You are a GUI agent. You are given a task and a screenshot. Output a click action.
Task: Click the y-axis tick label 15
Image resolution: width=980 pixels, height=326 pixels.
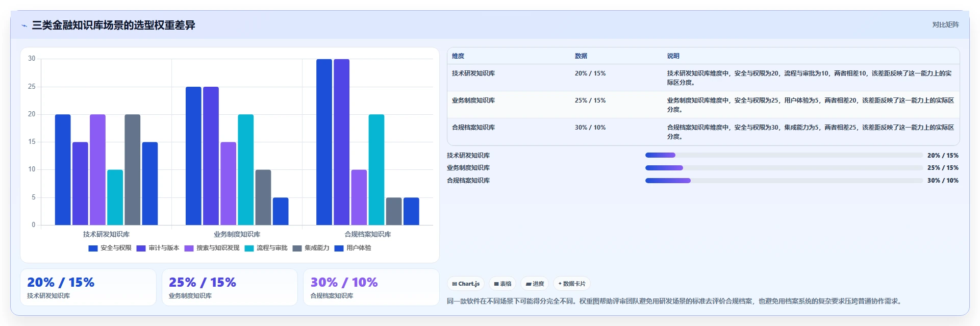click(x=32, y=142)
